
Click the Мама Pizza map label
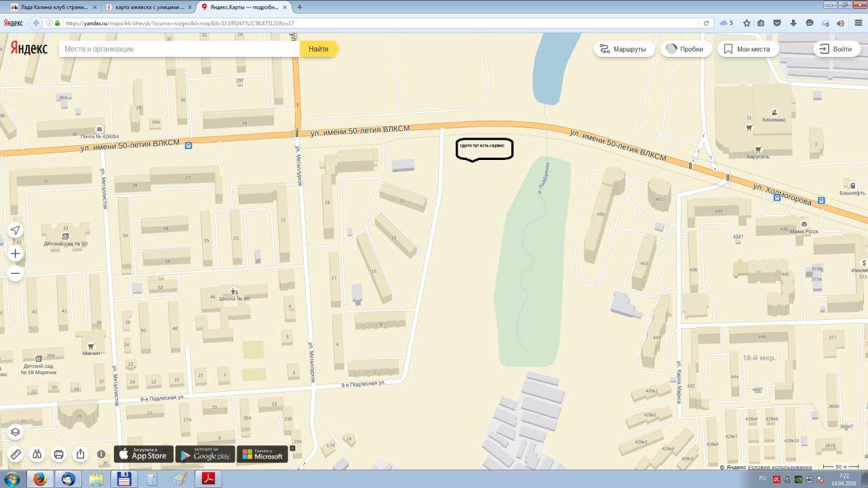click(803, 231)
